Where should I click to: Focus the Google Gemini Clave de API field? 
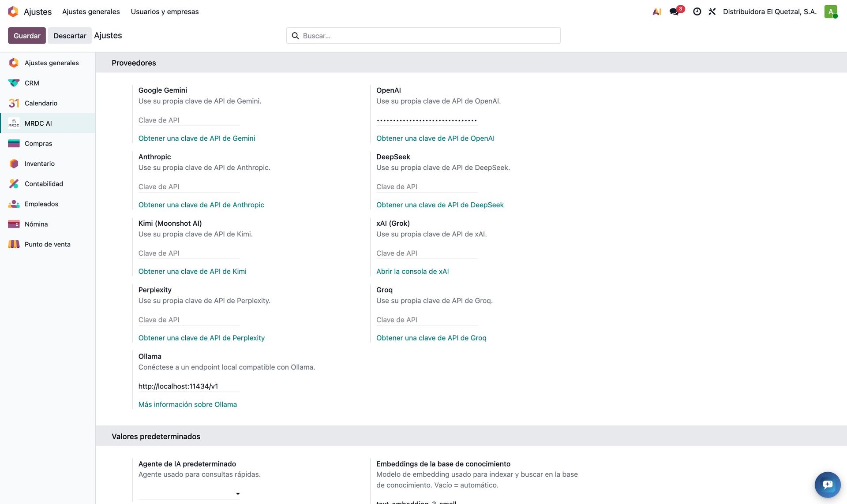[x=189, y=120]
